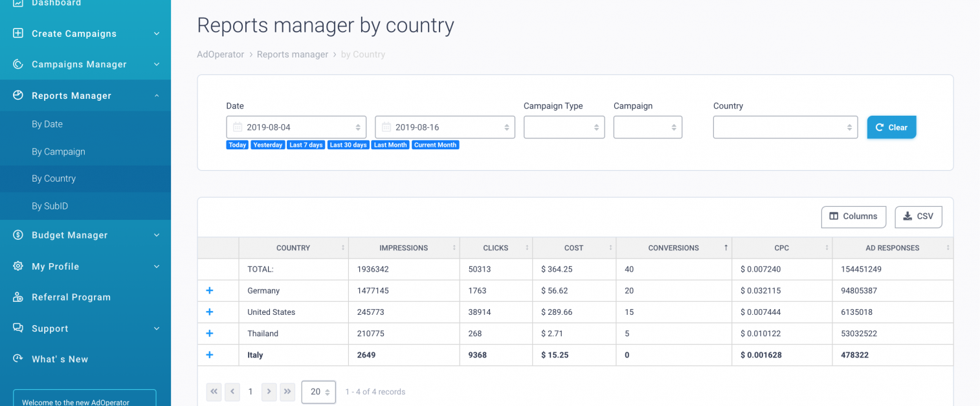Screen dimensions: 980x406
Task: Apply the Yesterday date preset
Action: (x=268, y=145)
